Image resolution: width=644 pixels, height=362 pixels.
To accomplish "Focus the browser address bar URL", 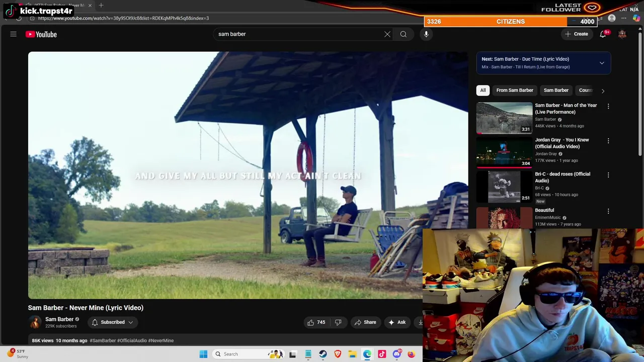I will coord(123,18).
